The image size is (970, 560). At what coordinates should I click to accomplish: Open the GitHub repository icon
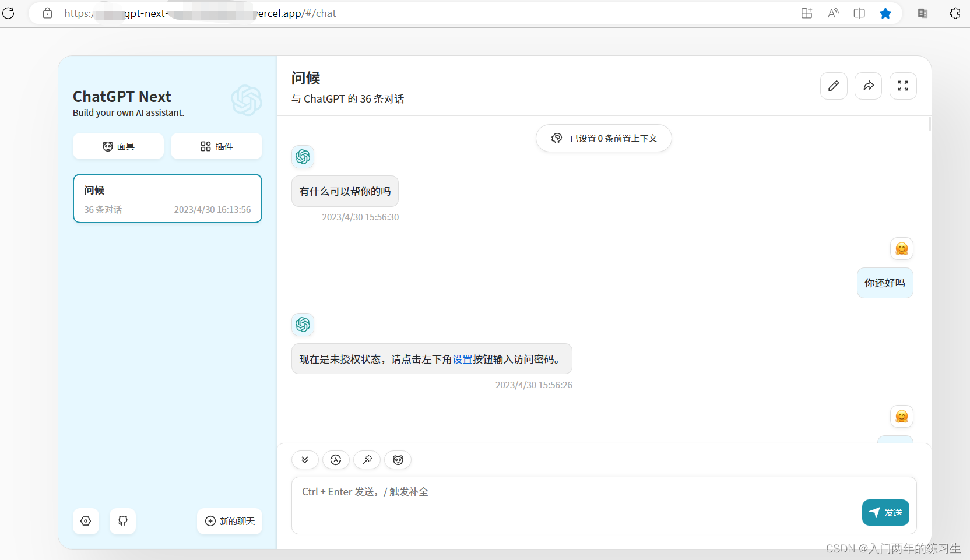click(x=123, y=521)
